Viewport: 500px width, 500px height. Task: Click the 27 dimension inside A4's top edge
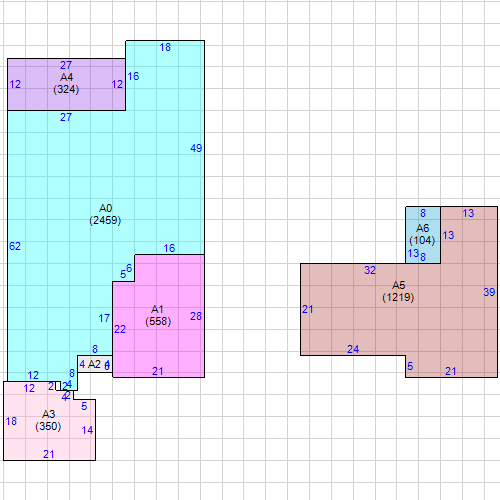pyautogui.click(x=66, y=65)
